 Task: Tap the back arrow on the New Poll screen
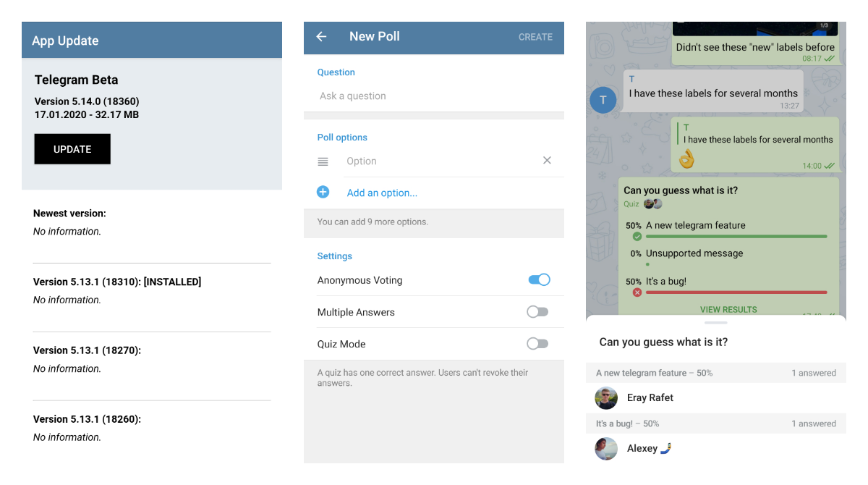click(321, 36)
